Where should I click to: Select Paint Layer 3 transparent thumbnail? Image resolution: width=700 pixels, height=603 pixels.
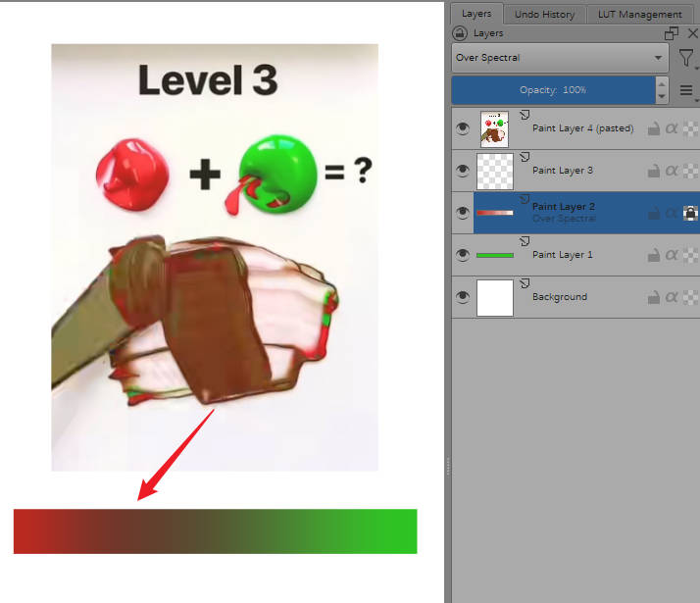click(495, 172)
